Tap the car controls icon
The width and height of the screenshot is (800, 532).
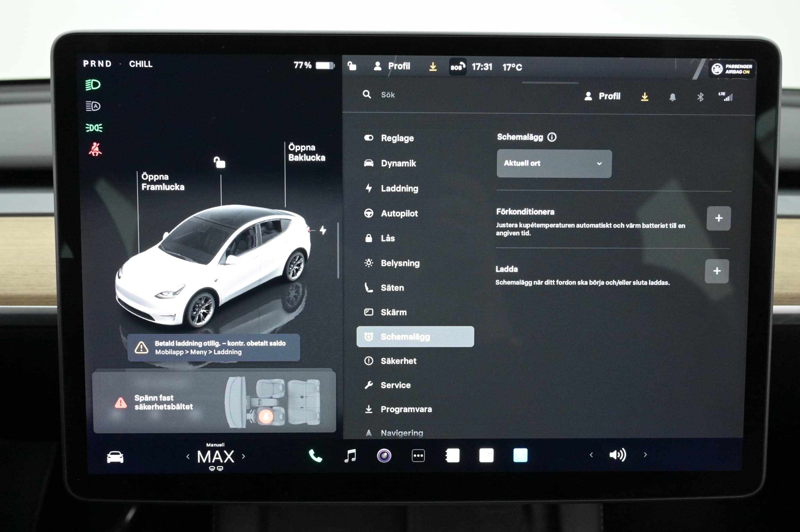pos(115,457)
